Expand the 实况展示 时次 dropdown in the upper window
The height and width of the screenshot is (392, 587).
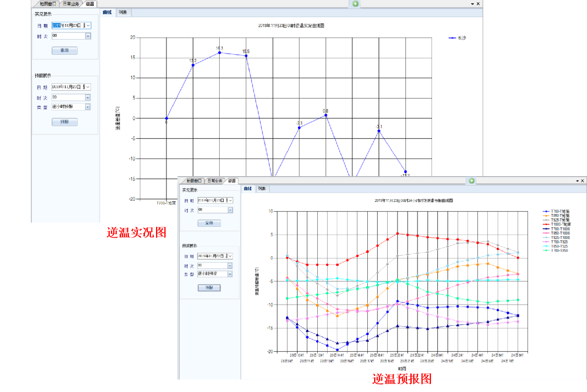[x=88, y=36]
